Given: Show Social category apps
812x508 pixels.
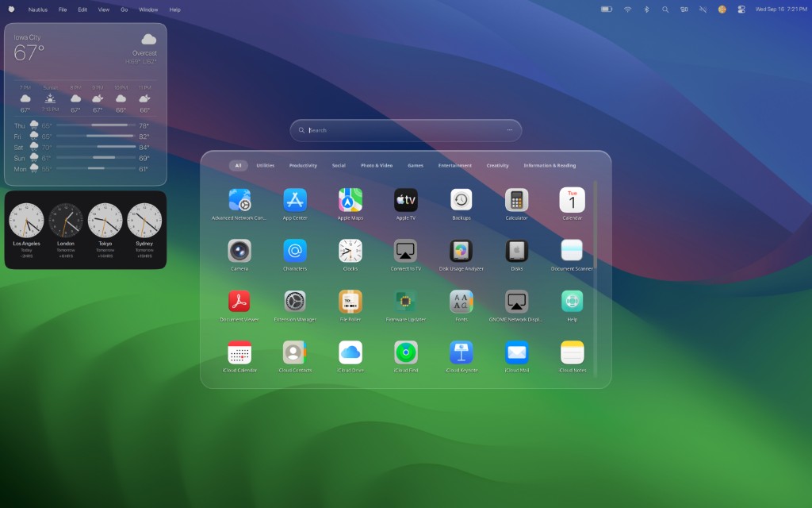Looking at the screenshot, I should tap(339, 165).
